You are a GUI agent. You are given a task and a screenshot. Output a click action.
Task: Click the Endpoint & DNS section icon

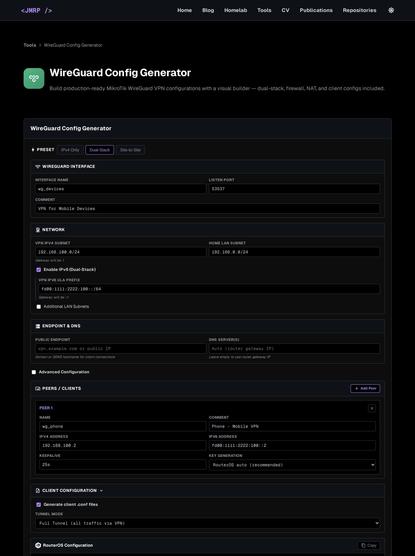point(38,326)
